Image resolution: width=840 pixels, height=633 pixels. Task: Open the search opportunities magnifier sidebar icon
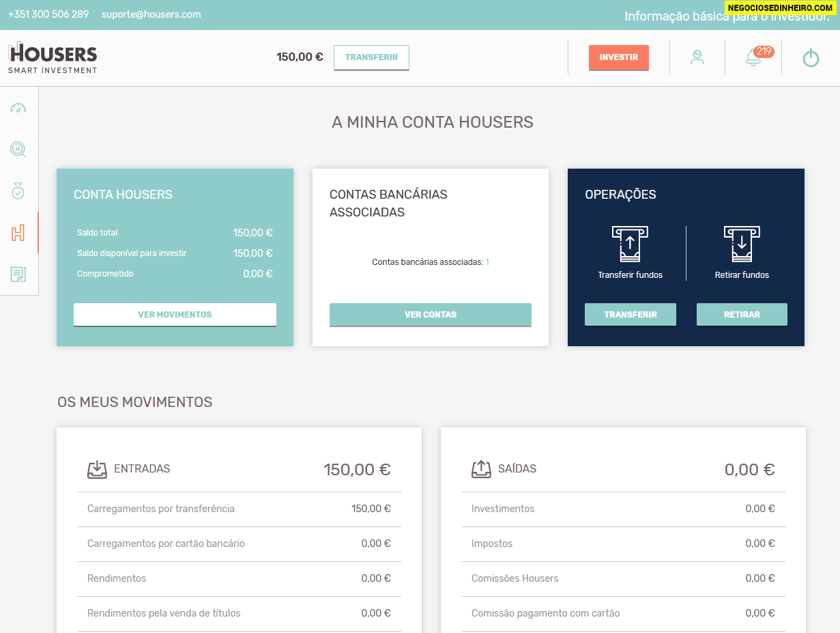[18, 150]
